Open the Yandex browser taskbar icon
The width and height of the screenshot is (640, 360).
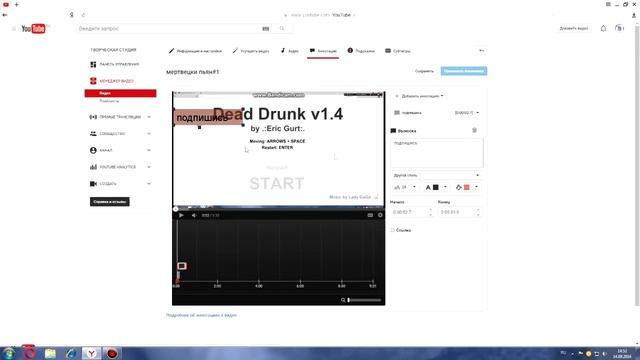(x=91, y=353)
